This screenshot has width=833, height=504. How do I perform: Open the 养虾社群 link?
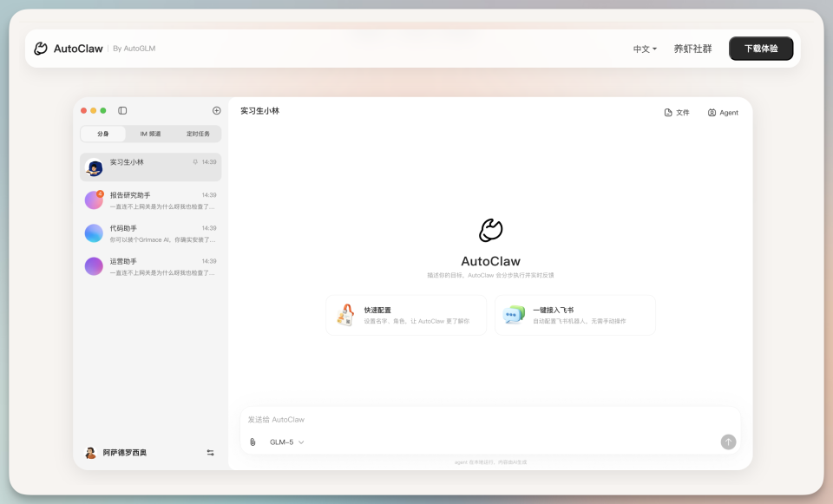coord(693,49)
